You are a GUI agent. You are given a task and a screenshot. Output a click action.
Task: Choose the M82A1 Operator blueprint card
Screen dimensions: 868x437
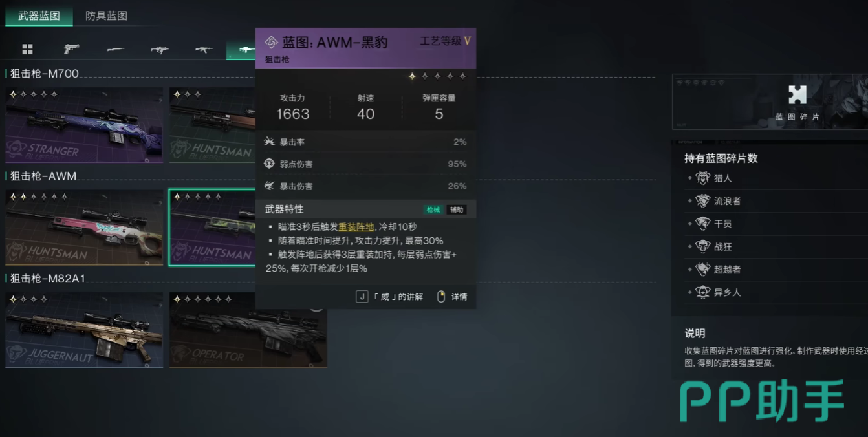248,330
